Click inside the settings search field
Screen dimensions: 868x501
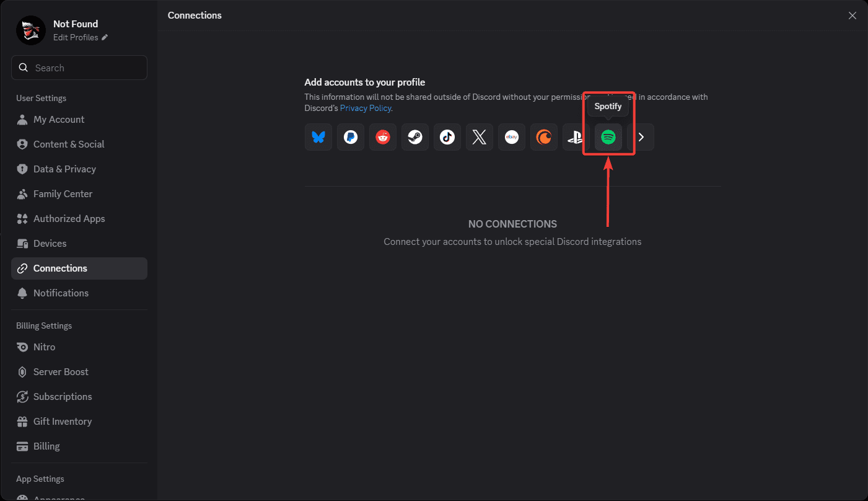click(79, 68)
